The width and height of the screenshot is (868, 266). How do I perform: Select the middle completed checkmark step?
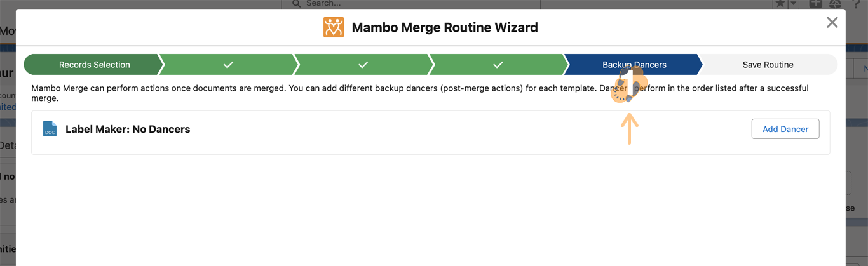point(363,65)
